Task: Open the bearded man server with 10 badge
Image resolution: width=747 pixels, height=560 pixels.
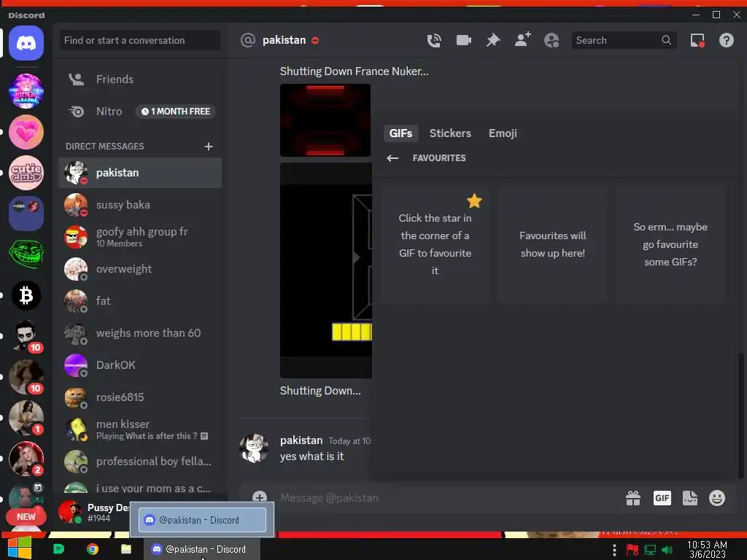Action: click(x=26, y=335)
